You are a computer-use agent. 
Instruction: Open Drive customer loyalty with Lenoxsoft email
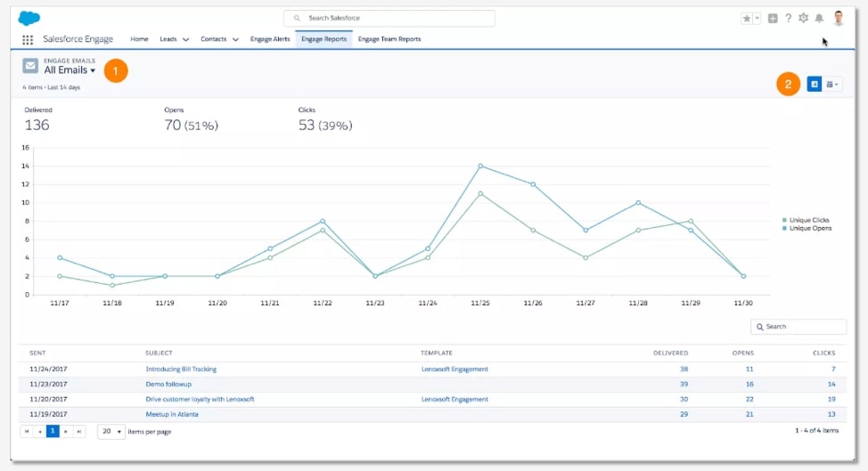click(200, 399)
